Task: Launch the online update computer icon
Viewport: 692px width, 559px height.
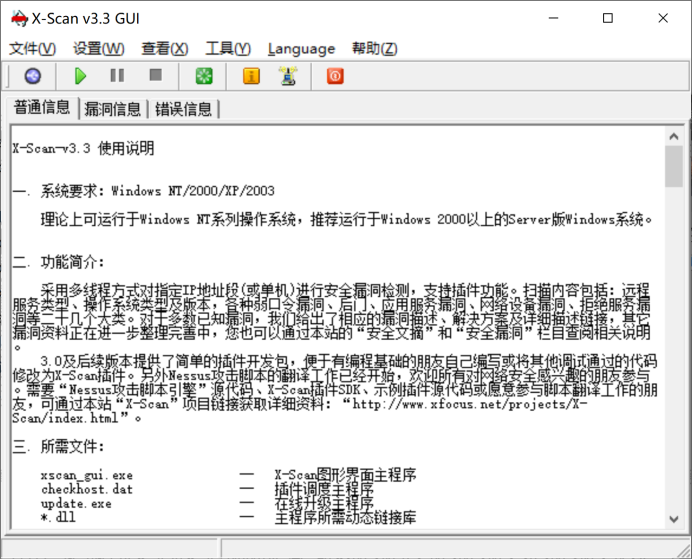Action: [288, 76]
